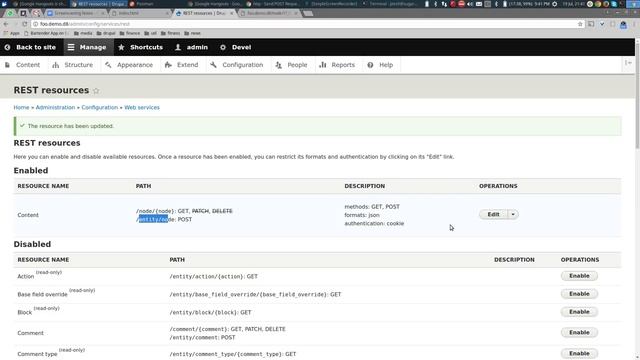640x360 pixels.
Task: Enable the Block resource
Action: pyautogui.click(x=579, y=312)
